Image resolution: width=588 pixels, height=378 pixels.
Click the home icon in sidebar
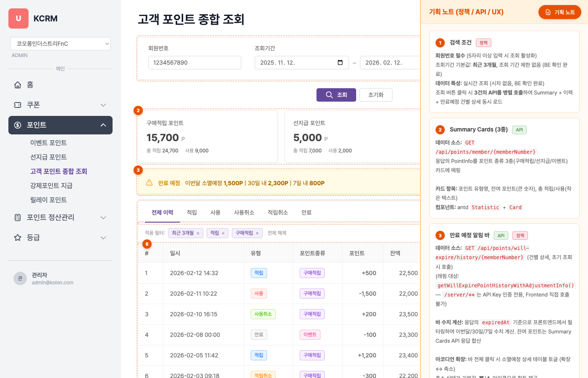(18, 85)
